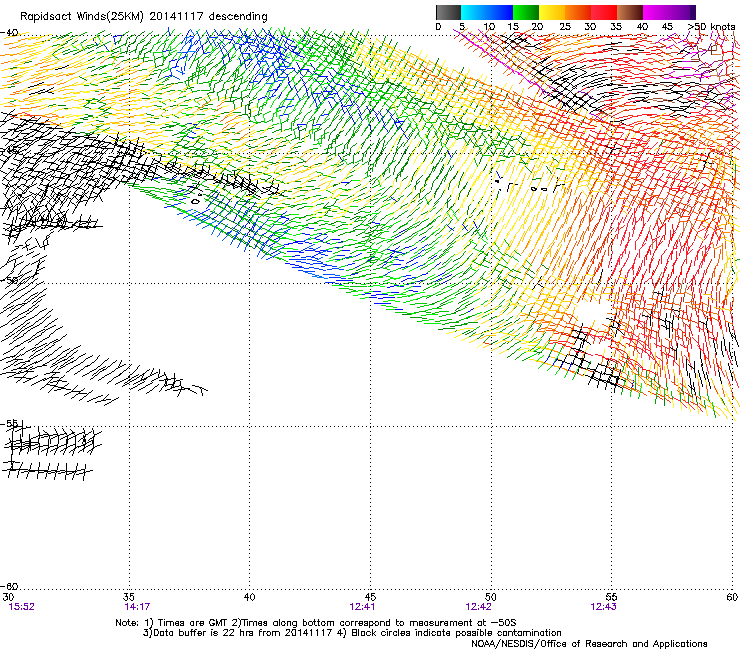
Task: Click the color bar legend label '30'
Action: [590, 27]
